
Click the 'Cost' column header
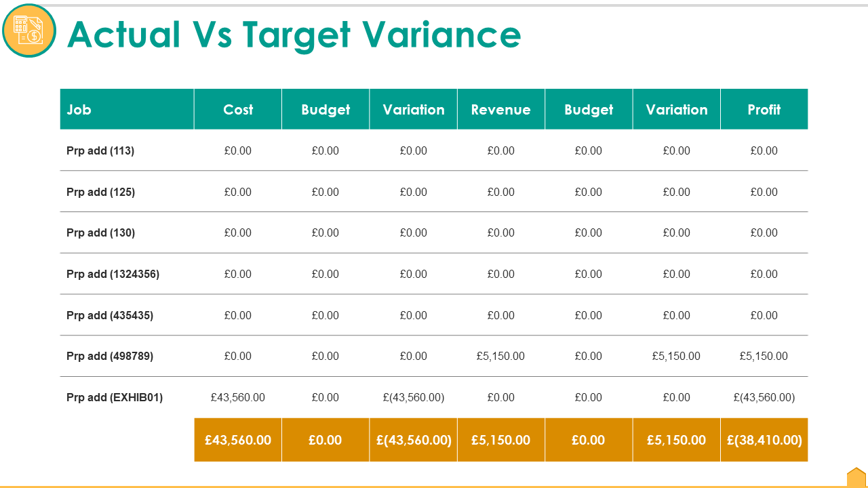238,109
